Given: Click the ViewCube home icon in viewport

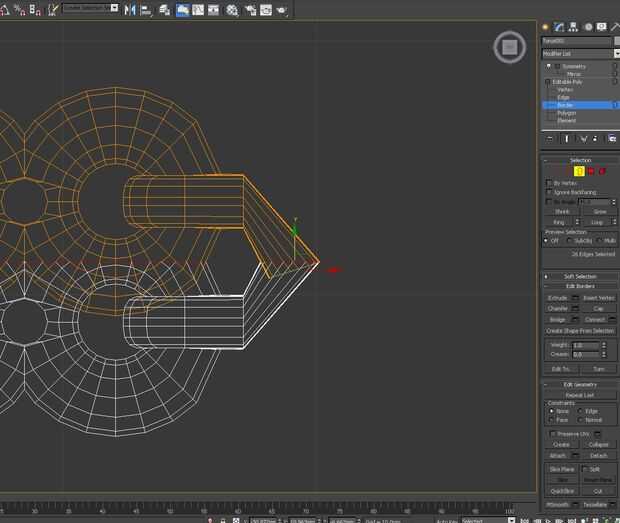Looking at the screenshot, I should coord(509,46).
